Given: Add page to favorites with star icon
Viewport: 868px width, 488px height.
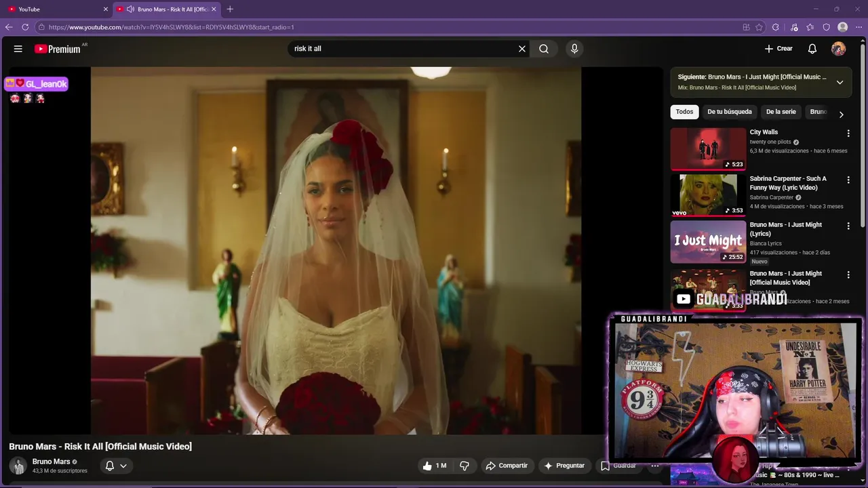Looking at the screenshot, I should (759, 27).
